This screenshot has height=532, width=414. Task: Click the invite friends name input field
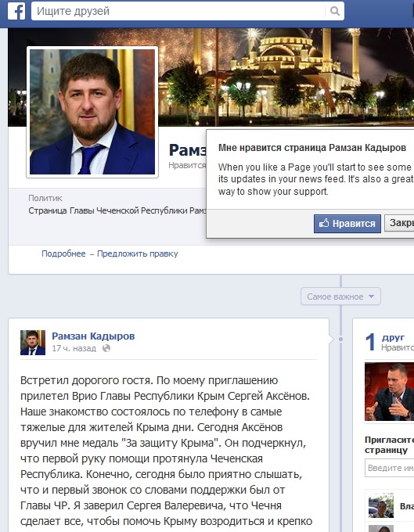(x=390, y=468)
